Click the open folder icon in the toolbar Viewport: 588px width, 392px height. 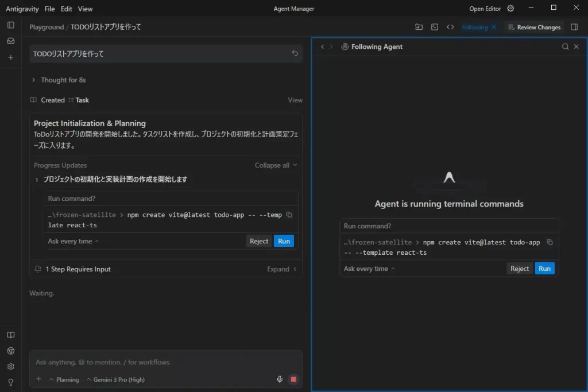pyautogui.click(x=419, y=27)
